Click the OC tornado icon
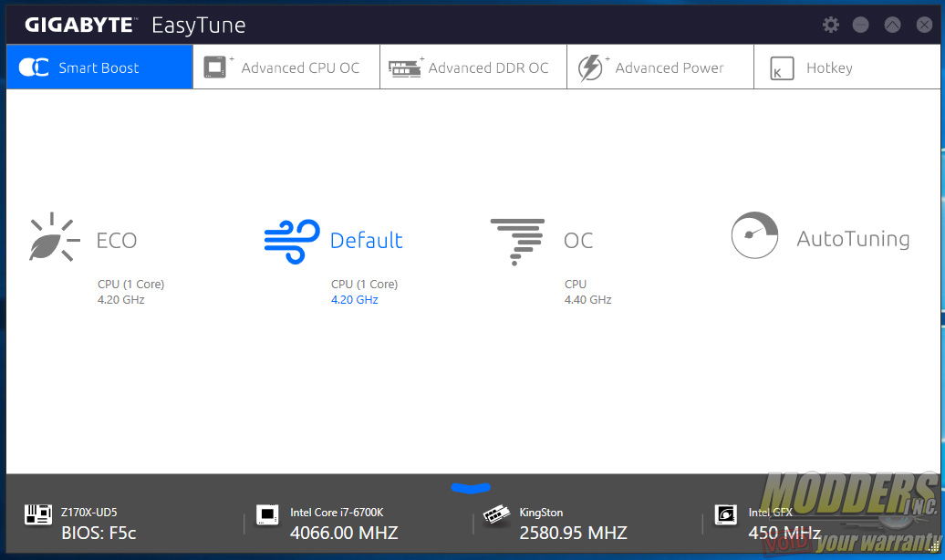The height and width of the screenshot is (560, 945). pos(517,242)
